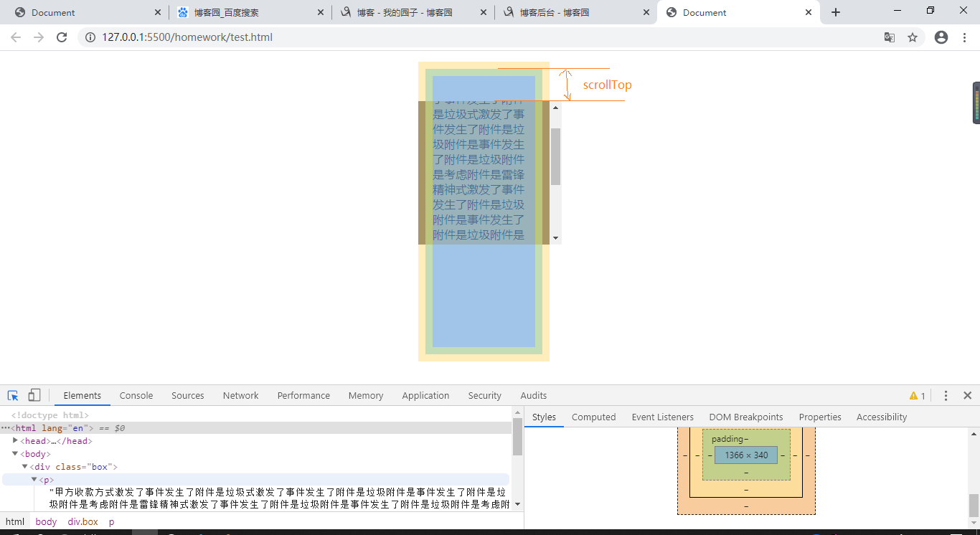Image resolution: width=980 pixels, height=535 pixels.
Task: Click the scrollbar thumb in the text box
Action: click(x=555, y=157)
